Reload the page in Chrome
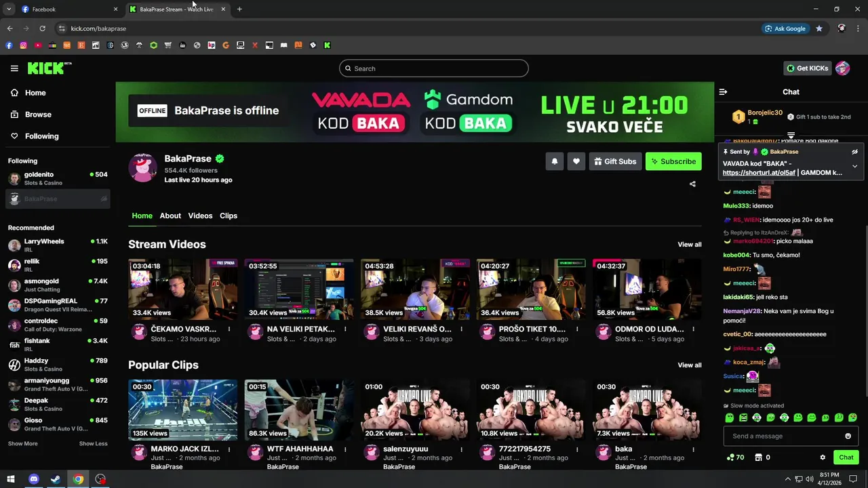 coord(42,28)
